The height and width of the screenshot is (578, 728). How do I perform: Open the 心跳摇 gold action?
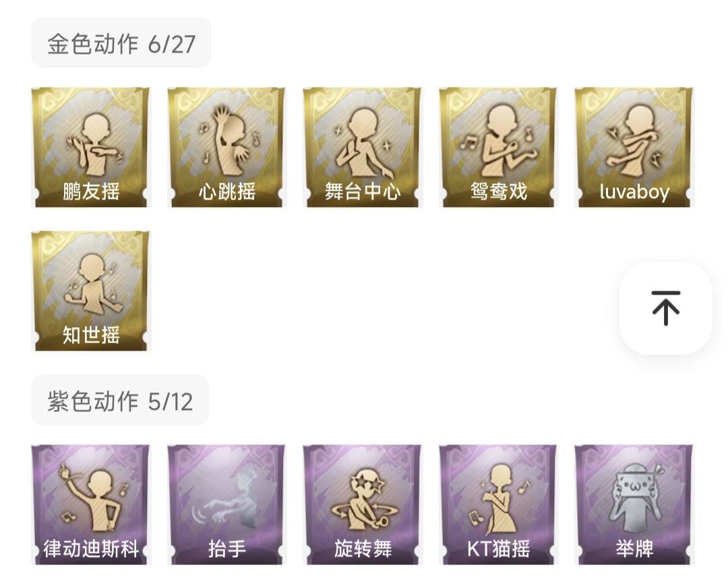(226, 147)
